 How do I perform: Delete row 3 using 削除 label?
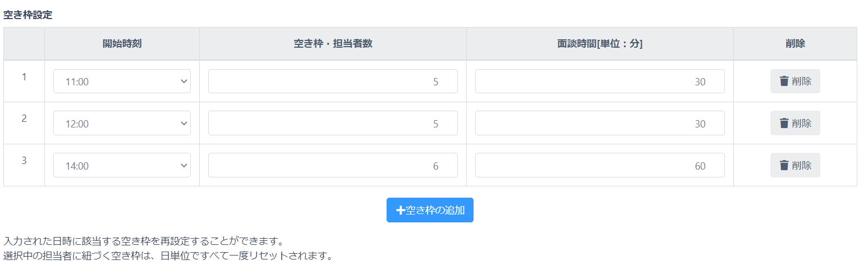(x=802, y=166)
